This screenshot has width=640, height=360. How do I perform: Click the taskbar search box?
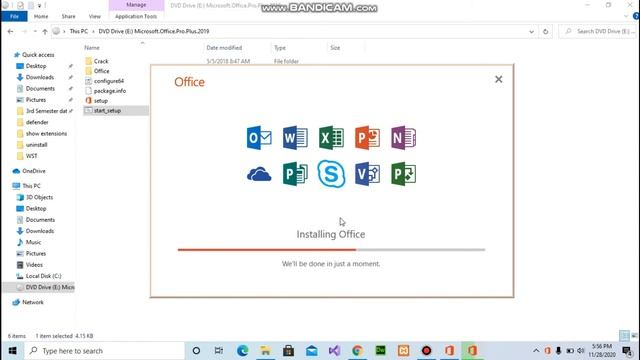(x=104, y=351)
